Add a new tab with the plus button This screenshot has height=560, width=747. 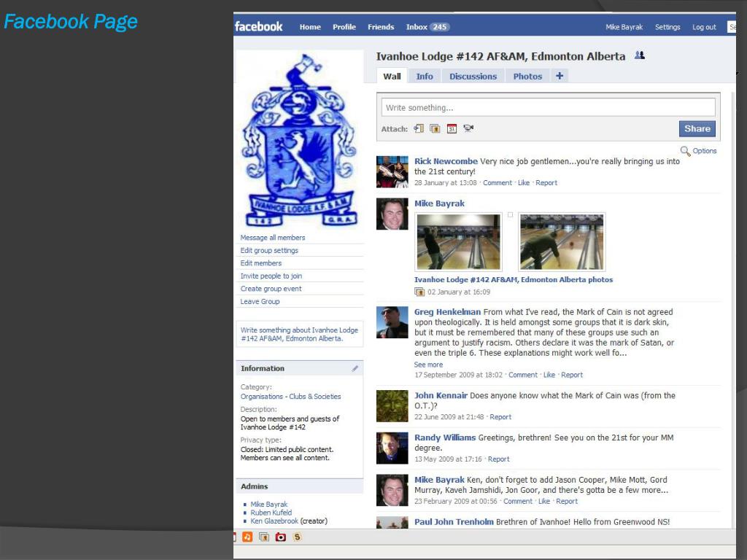click(560, 76)
